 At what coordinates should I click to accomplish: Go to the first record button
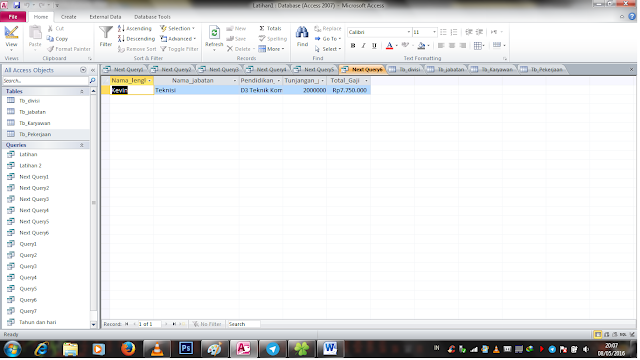tap(127, 324)
